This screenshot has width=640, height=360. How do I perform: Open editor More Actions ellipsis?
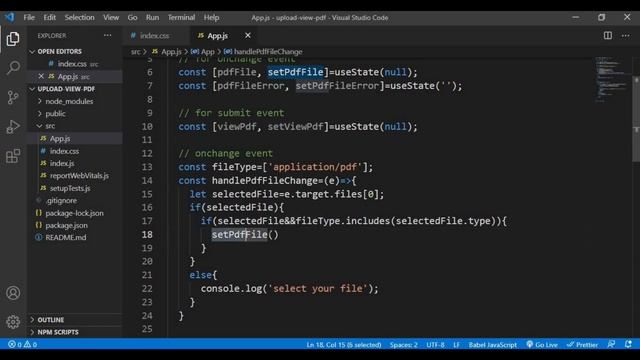point(625,36)
